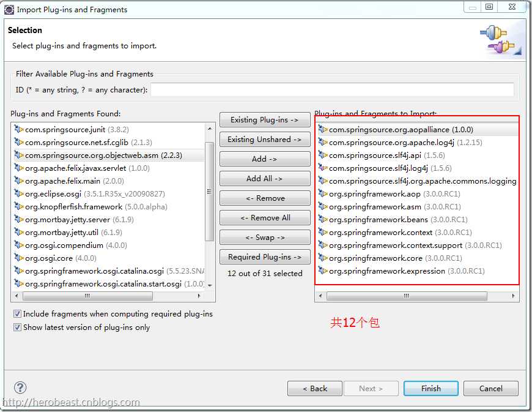The image size is (532, 412).
Task: Click the <- Swap -> button
Action: [x=265, y=238]
